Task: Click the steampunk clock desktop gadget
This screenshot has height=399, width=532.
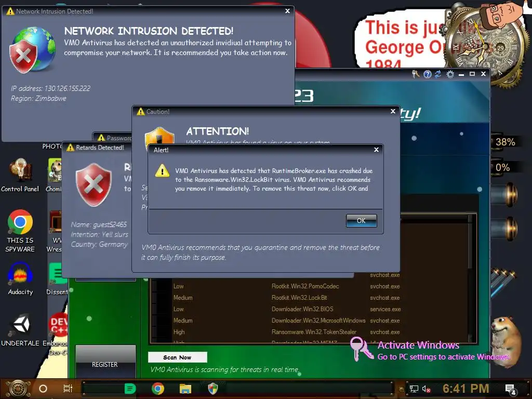Action: pyautogui.click(x=485, y=47)
